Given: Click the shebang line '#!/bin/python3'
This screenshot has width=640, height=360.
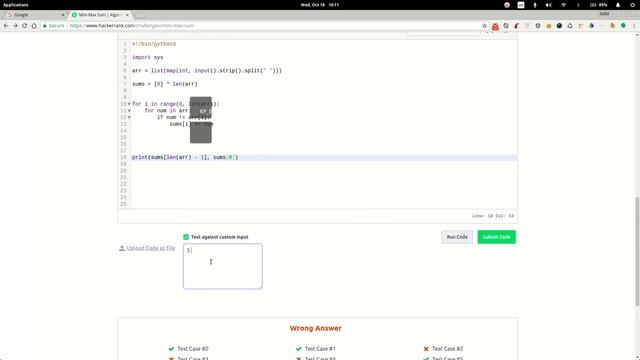Looking at the screenshot, I should point(154,44).
